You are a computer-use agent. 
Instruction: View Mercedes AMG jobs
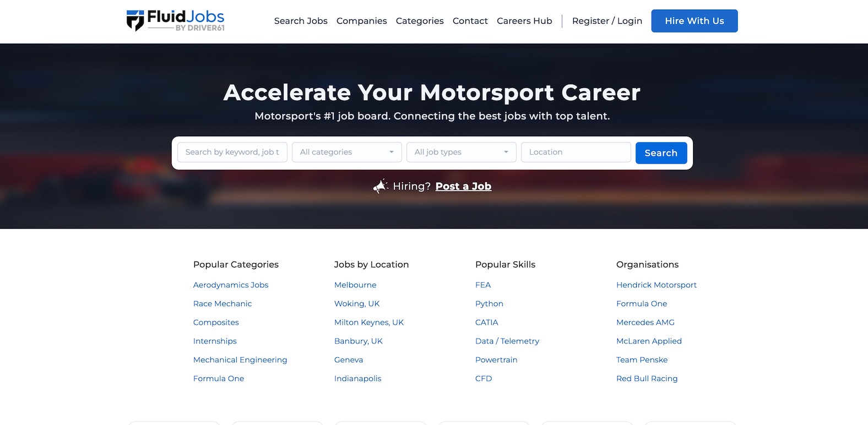coord(645,323)
